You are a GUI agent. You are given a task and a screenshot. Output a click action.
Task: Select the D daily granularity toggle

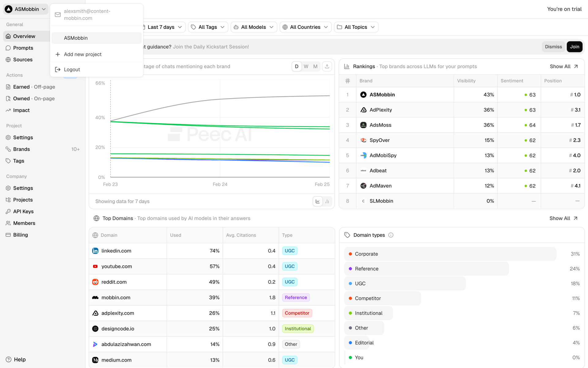(296, 67)
